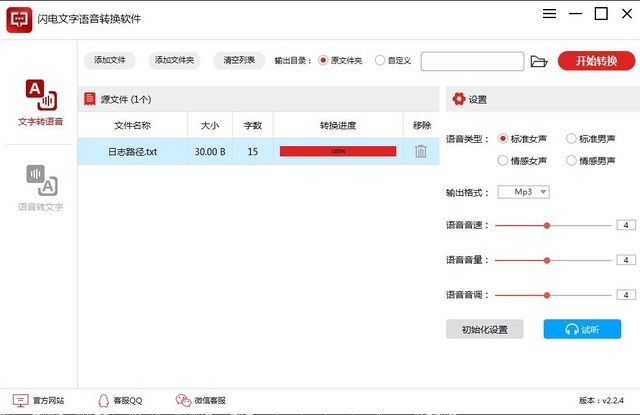This screenshot has width=640, height=415.
Task: Start conversion with the 开始转换 button
Action: tap(596, 61)
